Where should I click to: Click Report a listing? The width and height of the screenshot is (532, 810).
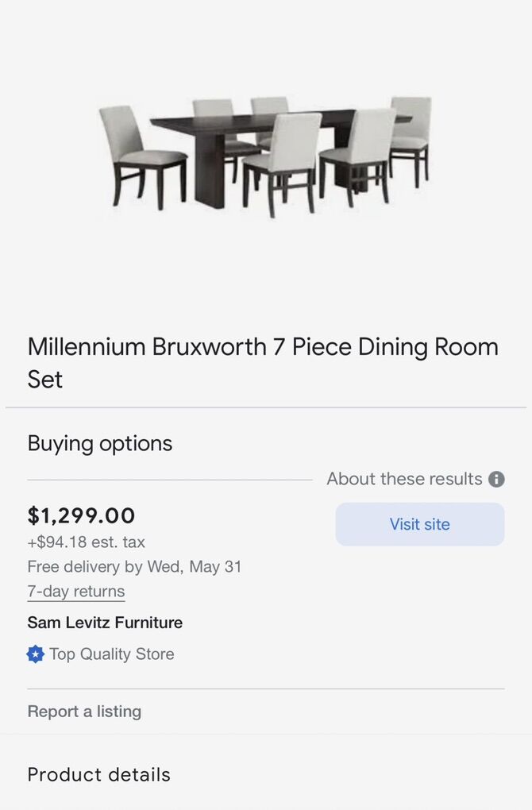pyautogui.click(x=84, y=712)
